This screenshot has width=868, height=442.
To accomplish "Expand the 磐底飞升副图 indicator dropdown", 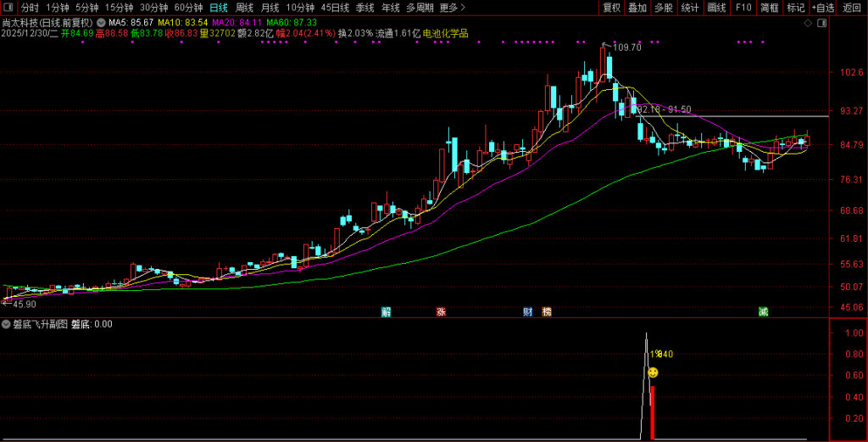I will point(6,324).
